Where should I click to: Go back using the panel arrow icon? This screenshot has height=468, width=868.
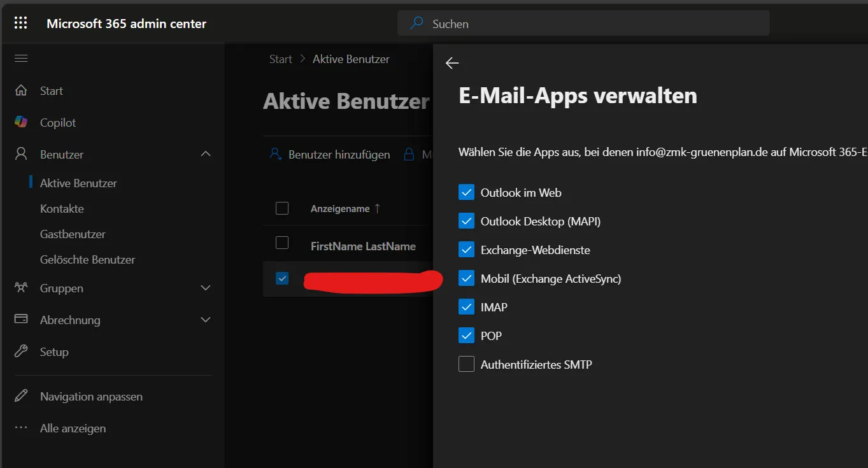tap(452, 63)
